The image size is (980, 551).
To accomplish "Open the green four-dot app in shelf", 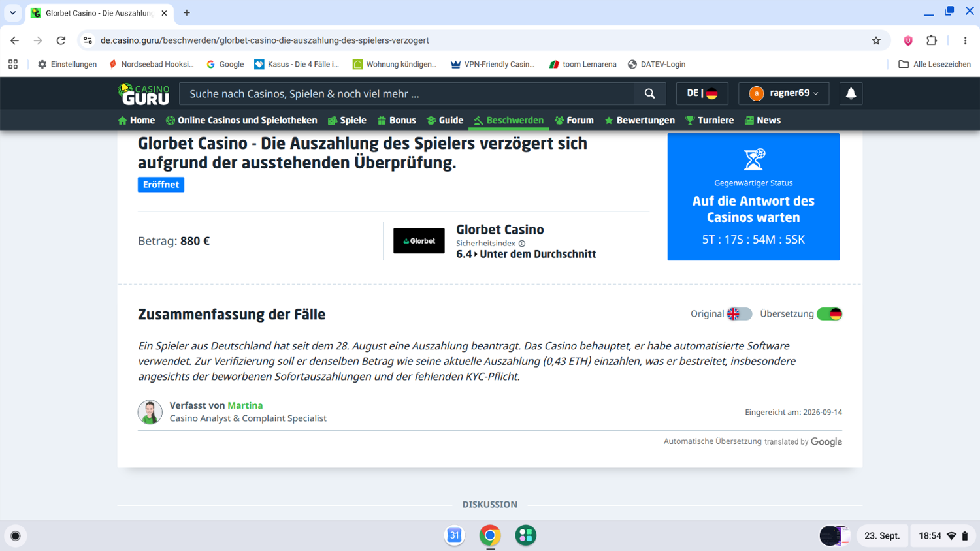I will (525, 535).
